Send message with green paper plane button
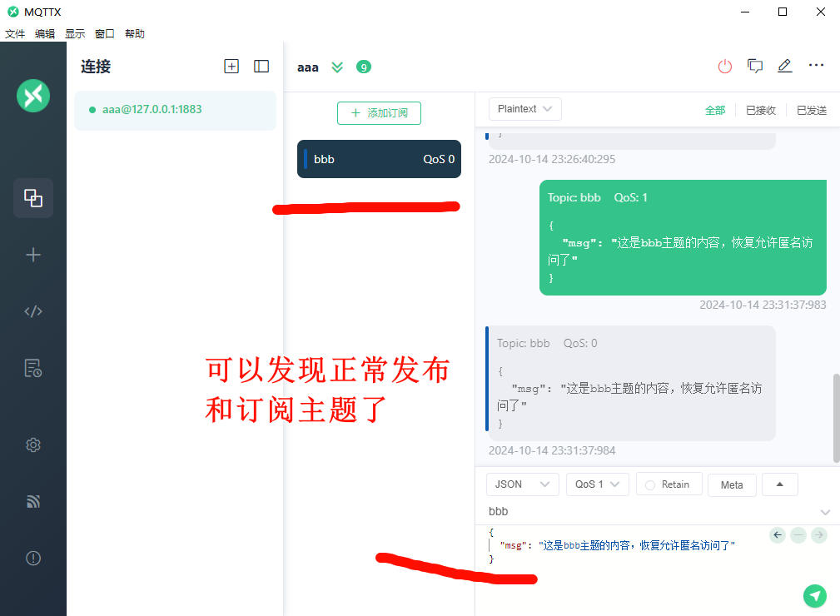The width and height of the screenshot is (840, 616). tap(815, 596)
